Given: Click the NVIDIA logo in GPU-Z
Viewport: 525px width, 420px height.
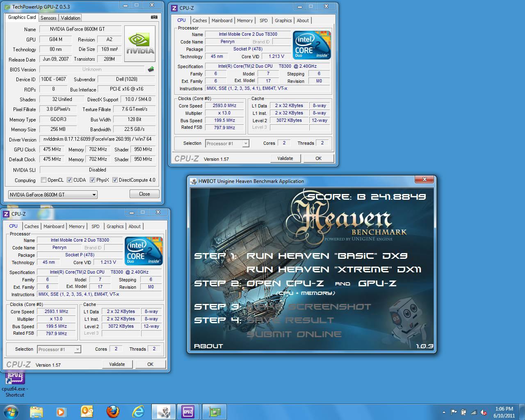Looking at the screenshot, I should (140, 44).
